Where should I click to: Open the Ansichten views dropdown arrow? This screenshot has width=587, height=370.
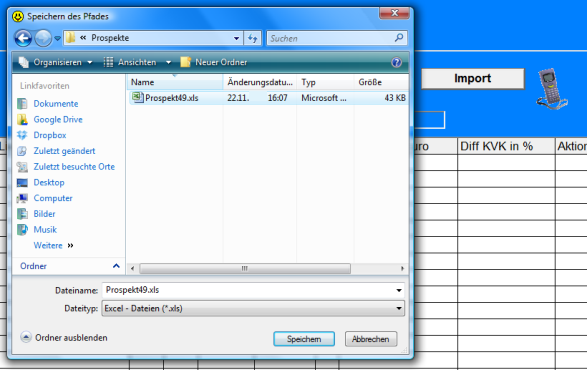[168, 63]
